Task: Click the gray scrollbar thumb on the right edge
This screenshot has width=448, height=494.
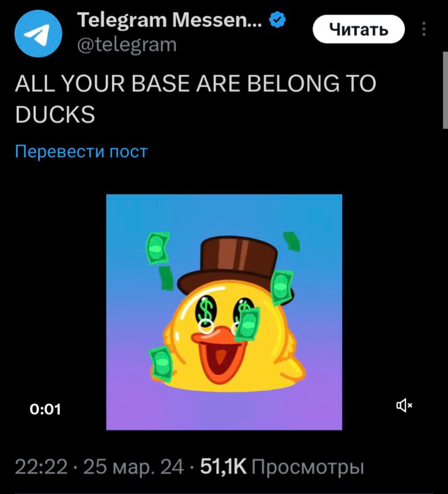Action: [x=445, y=90]
